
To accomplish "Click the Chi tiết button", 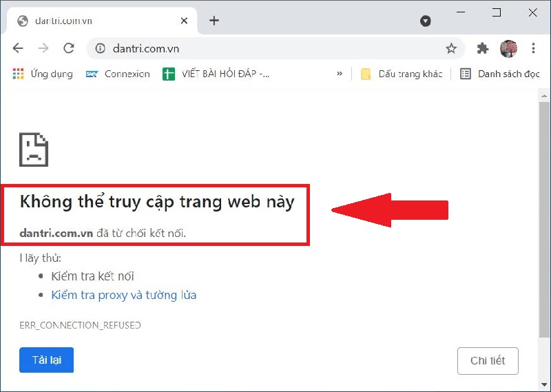I will [488, 361].
